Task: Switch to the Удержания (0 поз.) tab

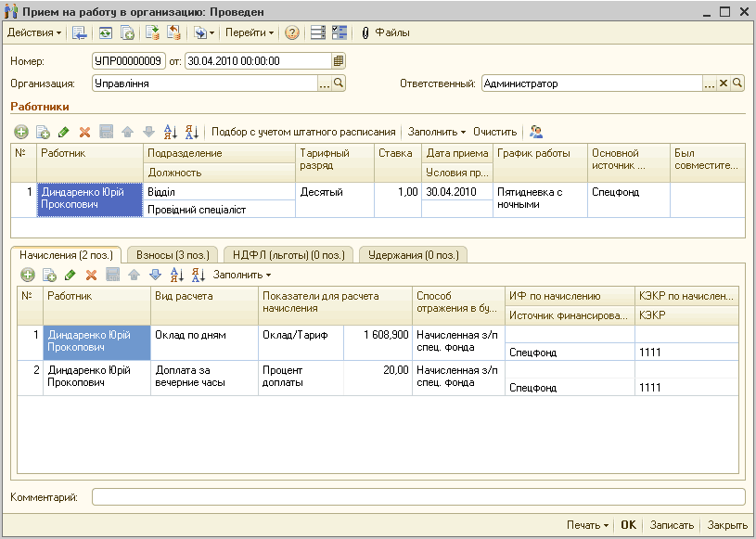Action: [x=413, y=255]
